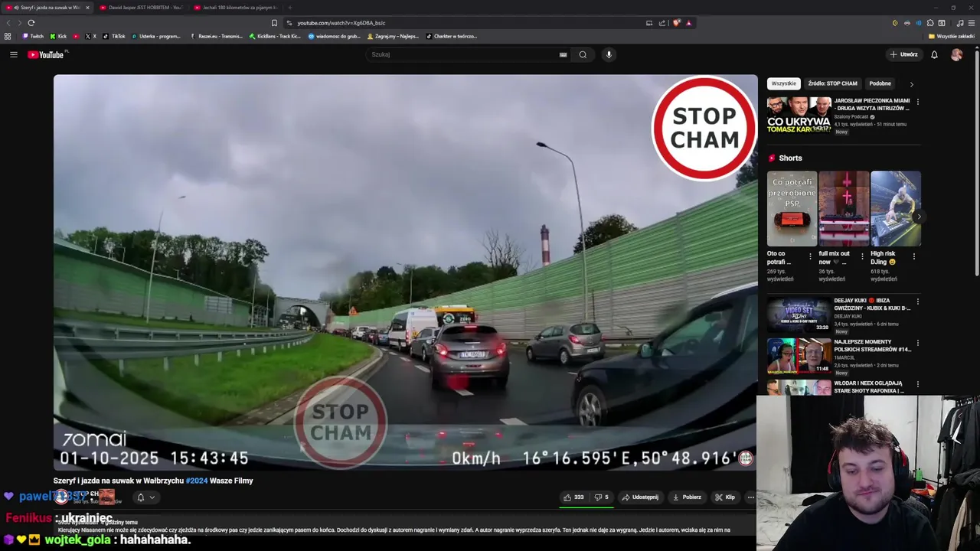Open Brave Rewards triangle icon
Viewport: 980px width, 551px height.
point(688,23)
